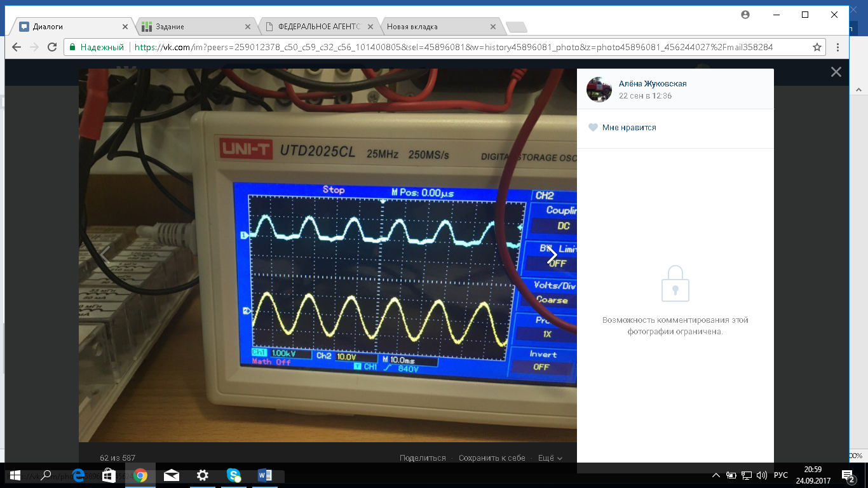Open Алёна Жуковская profile avatar
The height and width of the screenshot is (488, 868).
(x=599, y=90)
